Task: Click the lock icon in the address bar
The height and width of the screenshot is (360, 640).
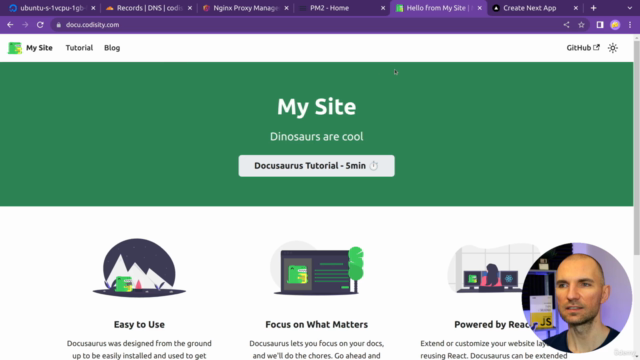Action: click(x=58, y=25)
